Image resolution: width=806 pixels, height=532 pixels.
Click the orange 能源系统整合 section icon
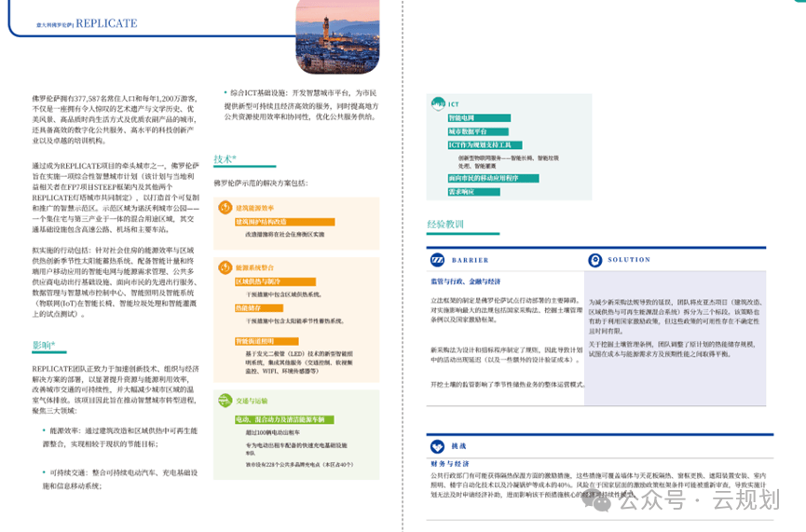pyautogui.click(x=224, y=266)
